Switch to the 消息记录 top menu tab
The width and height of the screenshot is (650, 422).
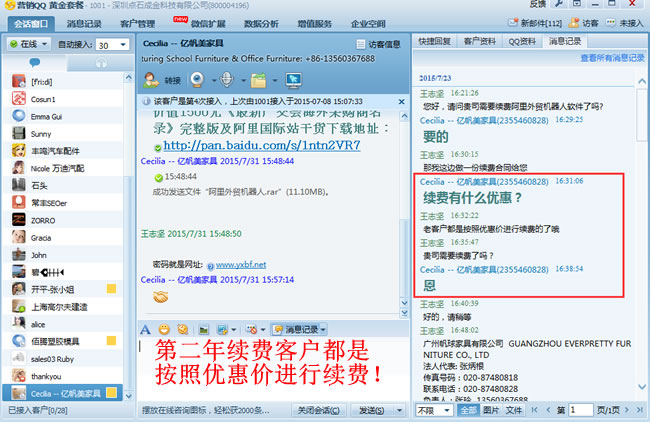84,24
